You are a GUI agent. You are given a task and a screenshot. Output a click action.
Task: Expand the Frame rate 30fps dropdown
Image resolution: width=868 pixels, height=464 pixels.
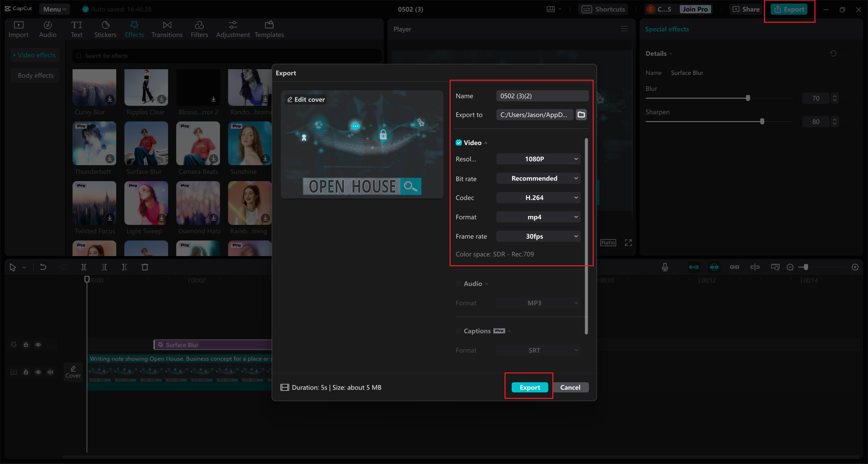click(538, 236)
